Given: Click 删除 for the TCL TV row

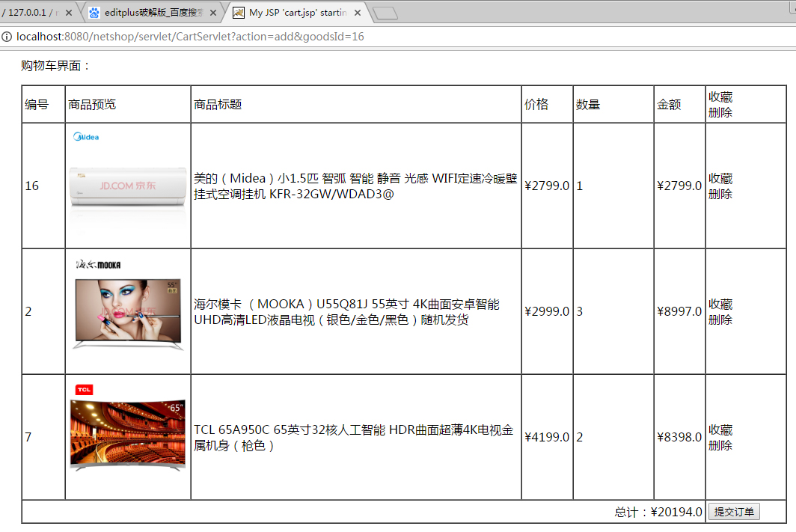Looking at the screenshot, I should pyautogui.click(x=720, y=445).
